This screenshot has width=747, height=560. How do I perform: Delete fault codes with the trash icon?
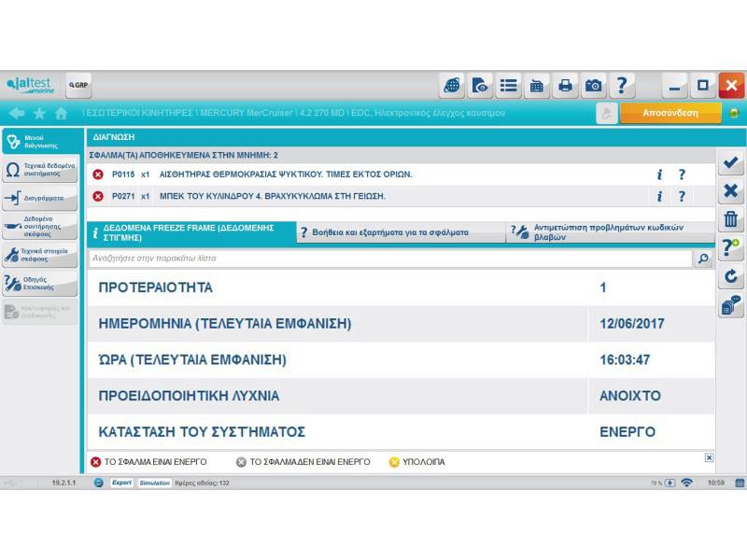pos(731,220)
